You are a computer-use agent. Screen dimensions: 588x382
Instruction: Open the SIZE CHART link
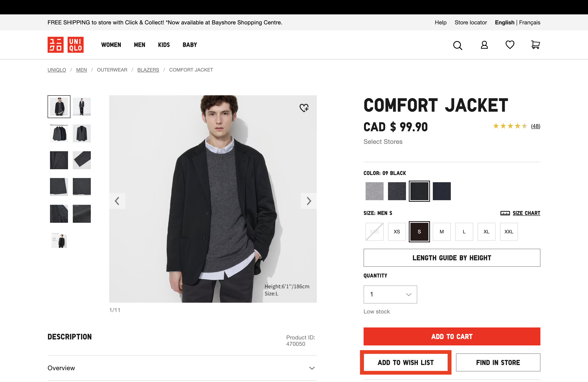tap(526, 213)
